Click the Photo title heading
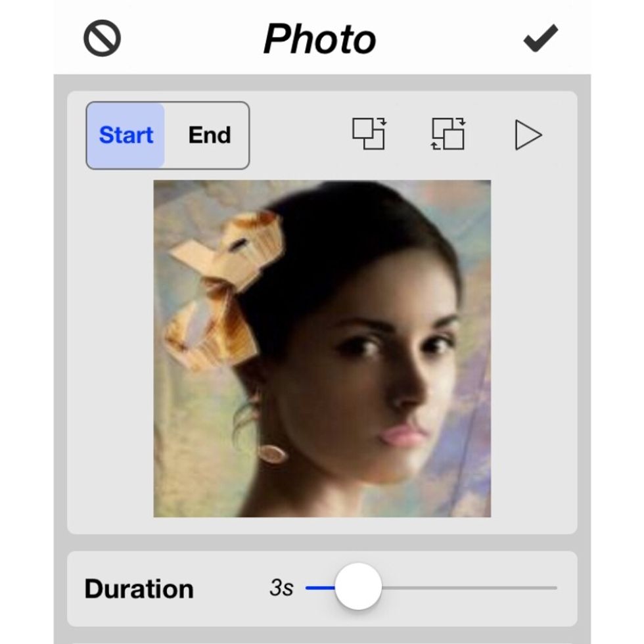The image size is (644, 644). pyautogui.click(x=320, y=37)
